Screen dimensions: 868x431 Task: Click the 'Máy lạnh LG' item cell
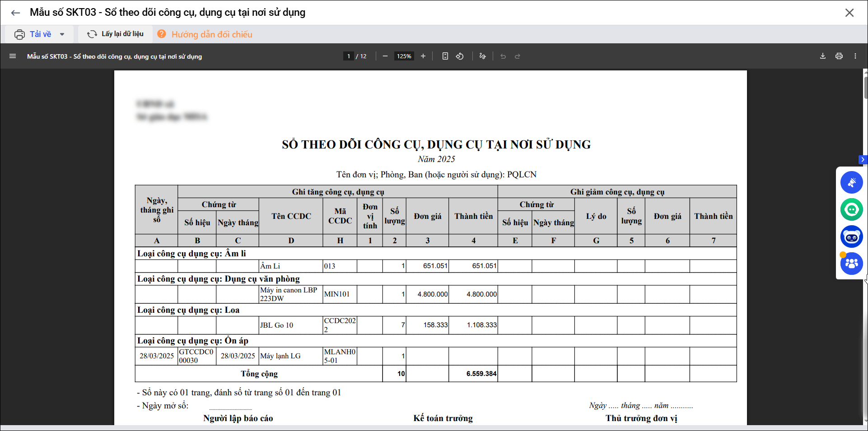click(x=291, y=356)
